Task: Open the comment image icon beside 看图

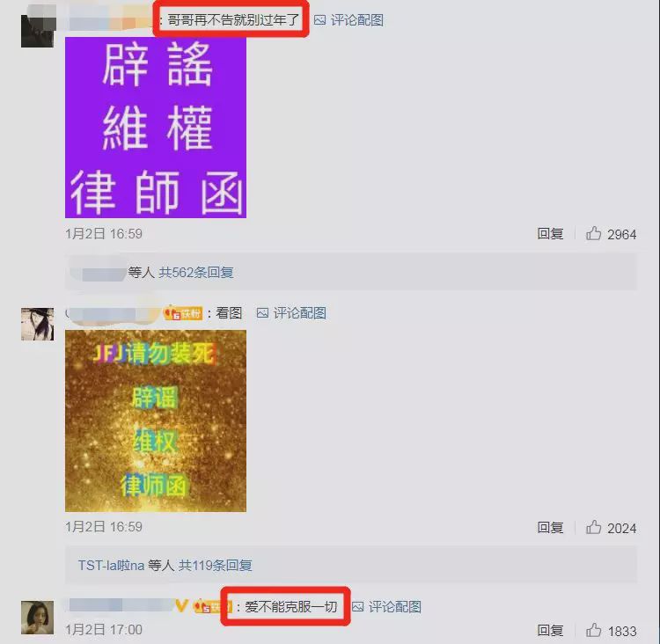Action: pyautogui.click(x=262, y=312)
